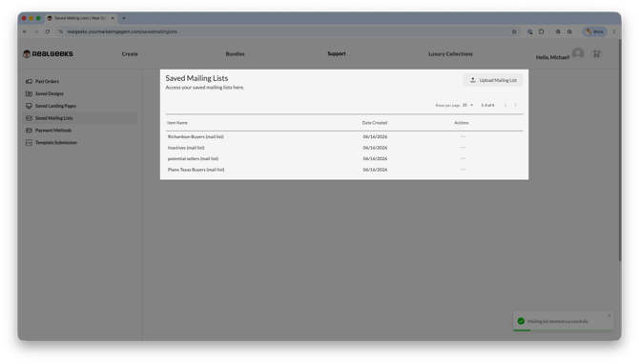Screen dimensions: 639x364
Task: Click the address bar URL
Action: tap(122, 31)
